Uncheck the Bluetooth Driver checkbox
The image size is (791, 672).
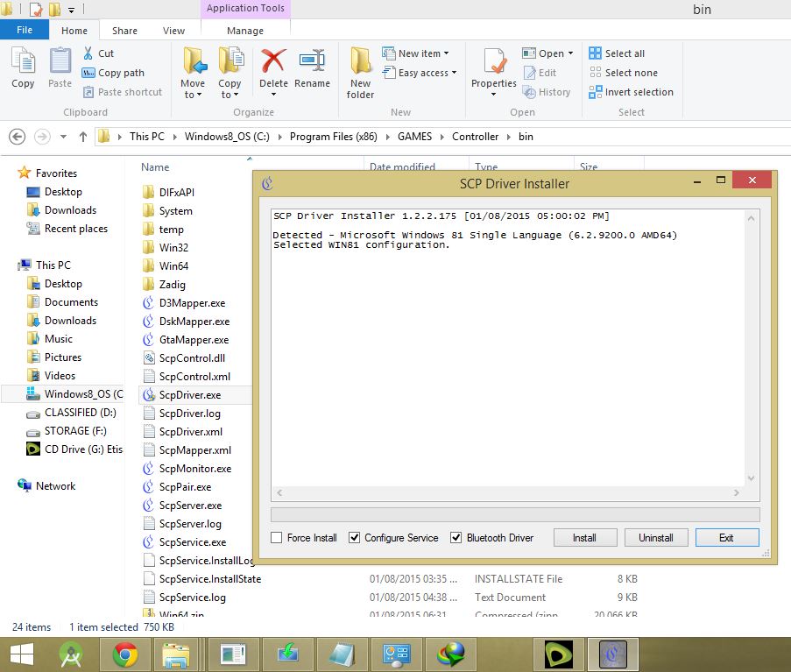click(456, 538)
